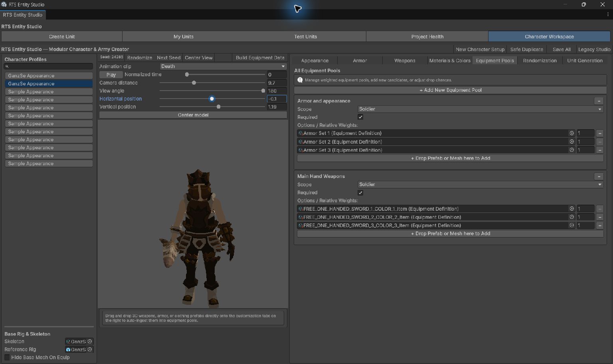Open object picker for SWORD_3_COLOR_3 item
The width and height of the screenshot is (613, 364).
[571, 226]
